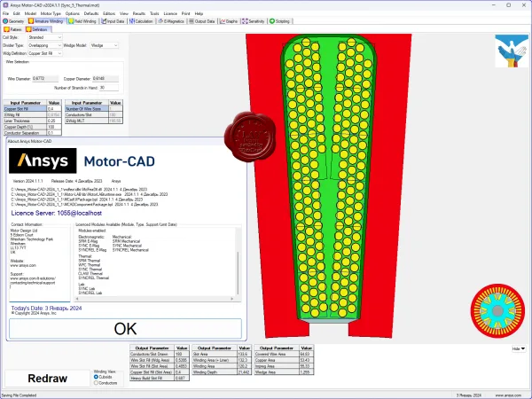The height and width of the screenshot is (399, 532).
Task: Open the Defaults menu
Action: pos(91,13)
